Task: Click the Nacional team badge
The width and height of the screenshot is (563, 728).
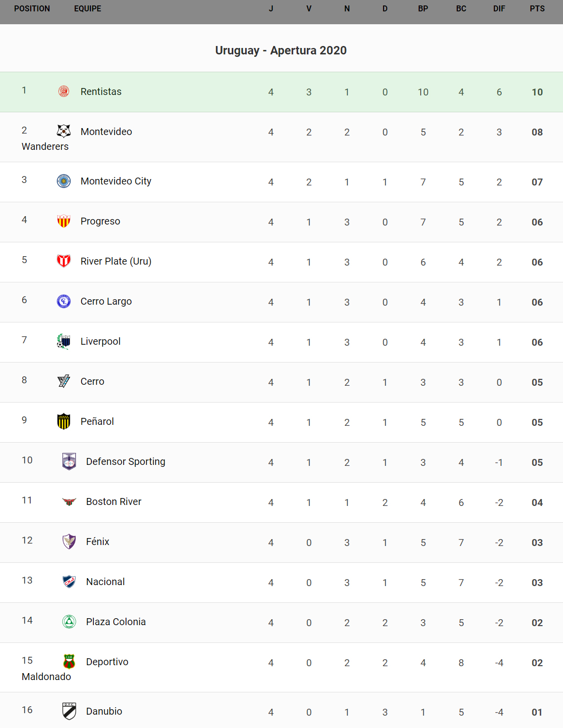Action: click(x=69, y=582)
